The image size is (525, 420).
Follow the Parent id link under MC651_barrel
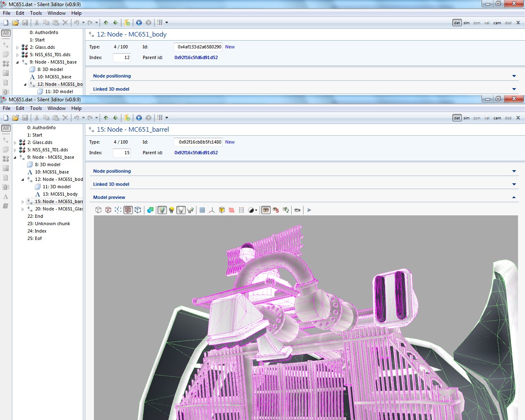[196, 153]
